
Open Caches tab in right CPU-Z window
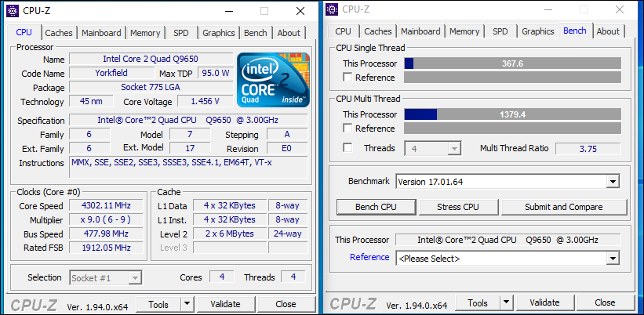[378, 31]
